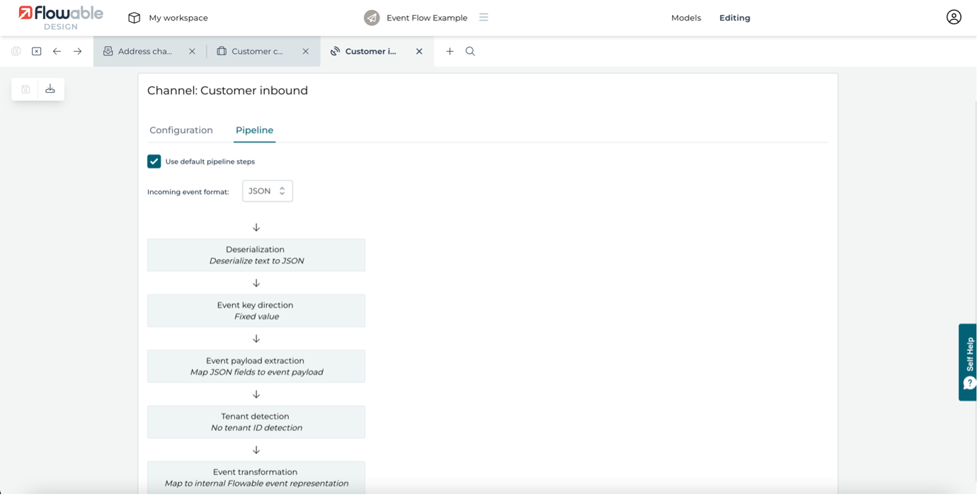Open the Self Help side panel
Image resolution: width=980 pixels, height=497 pixels.
pyautogui.click(x=969, y=362)
